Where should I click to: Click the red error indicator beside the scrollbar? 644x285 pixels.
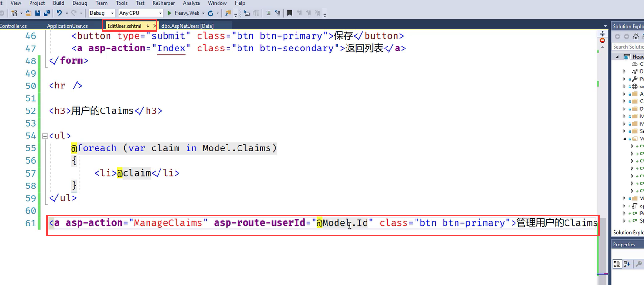[x=602, y=41]
